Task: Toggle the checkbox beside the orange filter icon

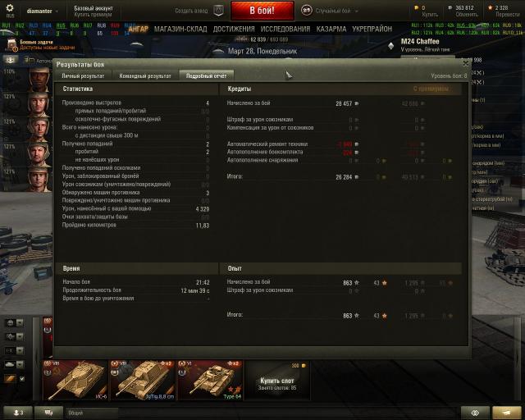Action: 22,379
